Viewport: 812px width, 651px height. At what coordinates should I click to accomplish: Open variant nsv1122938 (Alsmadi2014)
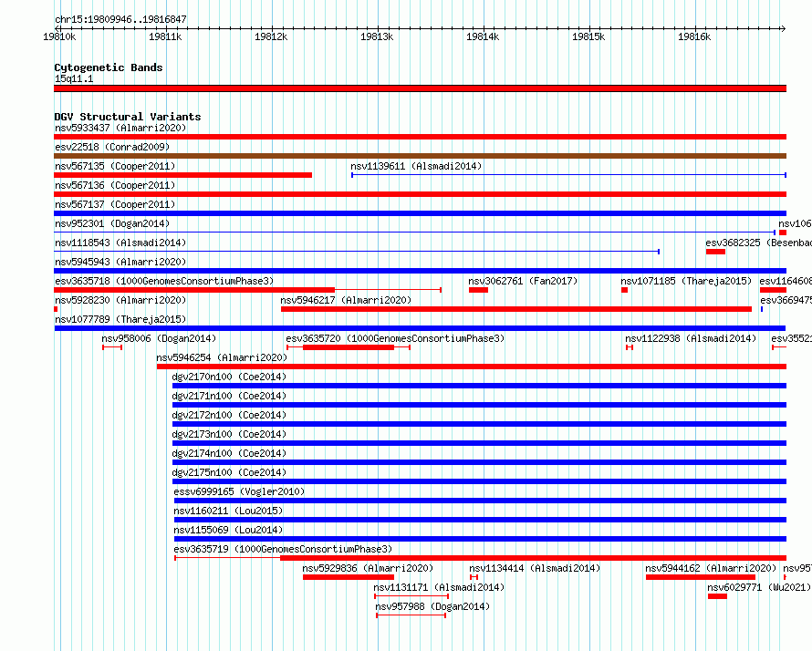click(x=691, y=338)
